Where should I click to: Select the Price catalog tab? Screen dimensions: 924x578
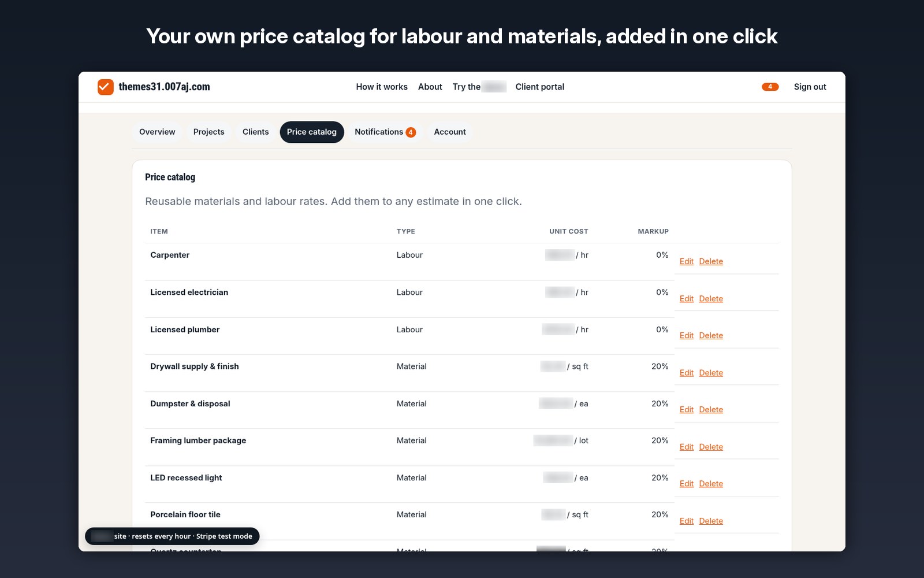click(x=312, y=132)
